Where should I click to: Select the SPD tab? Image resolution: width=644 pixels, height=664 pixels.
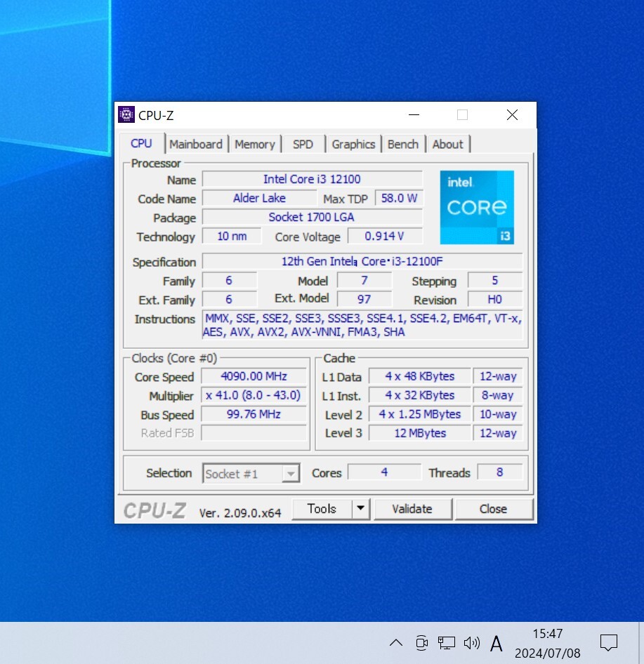(x=303, y=144)
